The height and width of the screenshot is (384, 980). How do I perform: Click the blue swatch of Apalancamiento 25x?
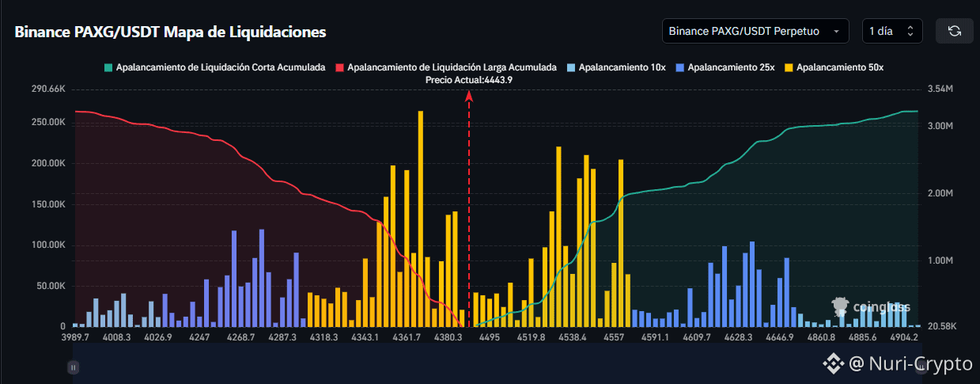click(680, 67)
